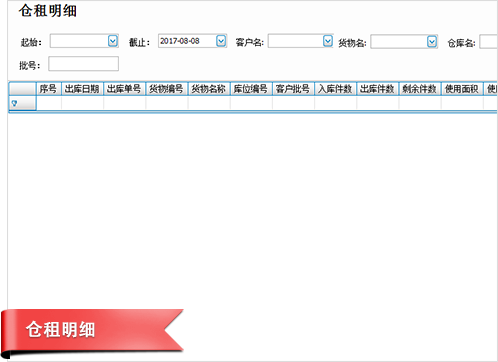
Task: Click the 货物编号 column header
Action: tap(167, 89)
